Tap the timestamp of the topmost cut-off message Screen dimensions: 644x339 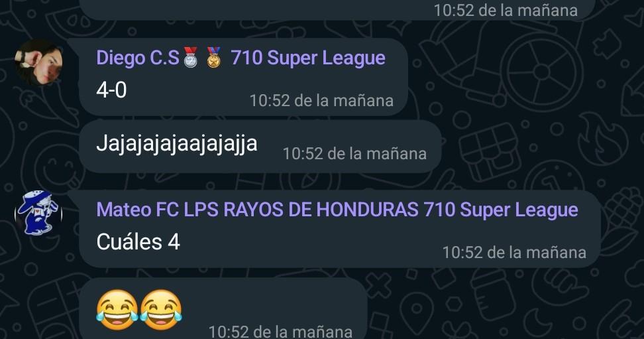tap(506, 10)
